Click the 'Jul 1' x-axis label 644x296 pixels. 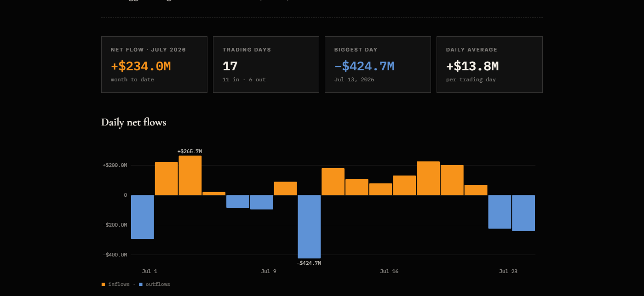150,271
